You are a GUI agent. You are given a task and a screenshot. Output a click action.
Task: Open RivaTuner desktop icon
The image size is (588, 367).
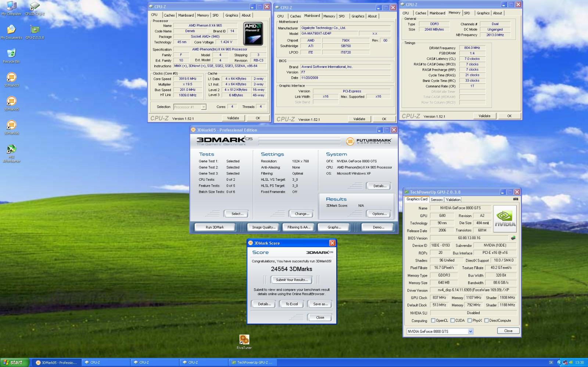(x=244, y=342)
